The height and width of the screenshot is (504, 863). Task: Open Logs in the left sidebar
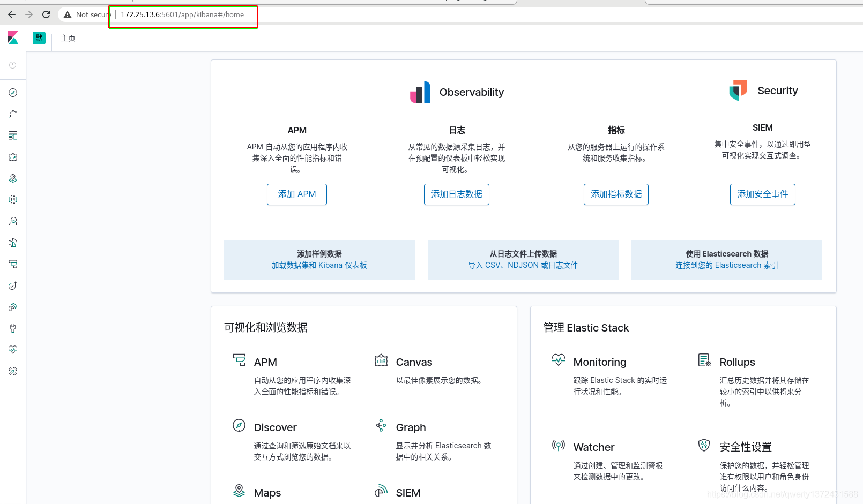[x=13, y=243]
